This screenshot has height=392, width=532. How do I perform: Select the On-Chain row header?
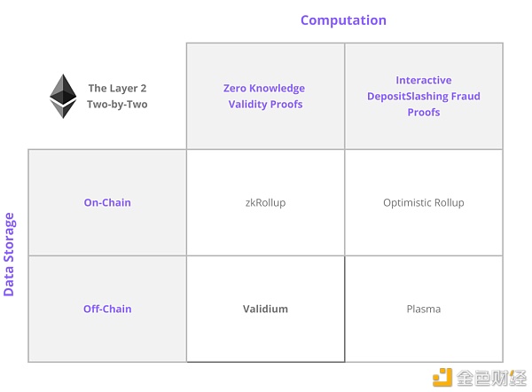tap(107, 202)
